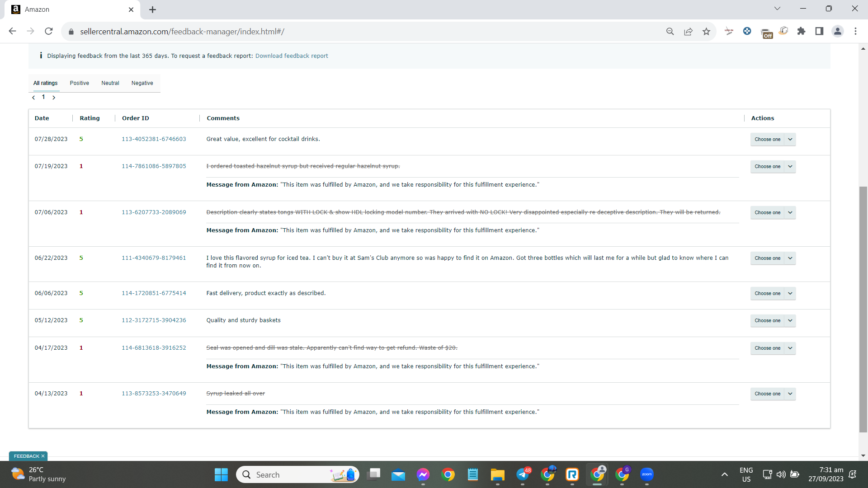Open order 113-8573253-3470649
Image resolution: width=868 pixels, height=488 pixels.
pos(154,394)
